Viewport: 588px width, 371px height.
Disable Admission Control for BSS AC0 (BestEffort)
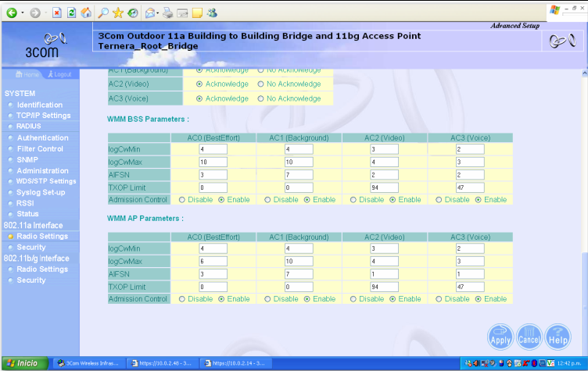pyautogui.click(x=181, y=199)
